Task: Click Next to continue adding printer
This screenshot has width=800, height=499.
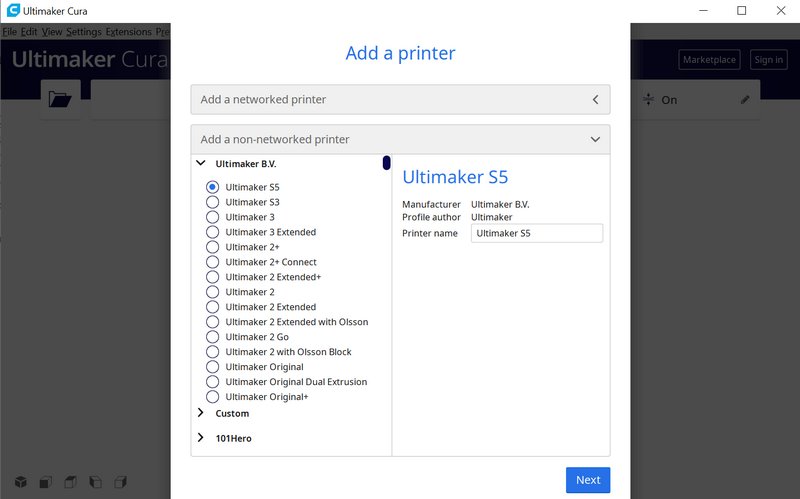Action: click(x=588, y=480)
